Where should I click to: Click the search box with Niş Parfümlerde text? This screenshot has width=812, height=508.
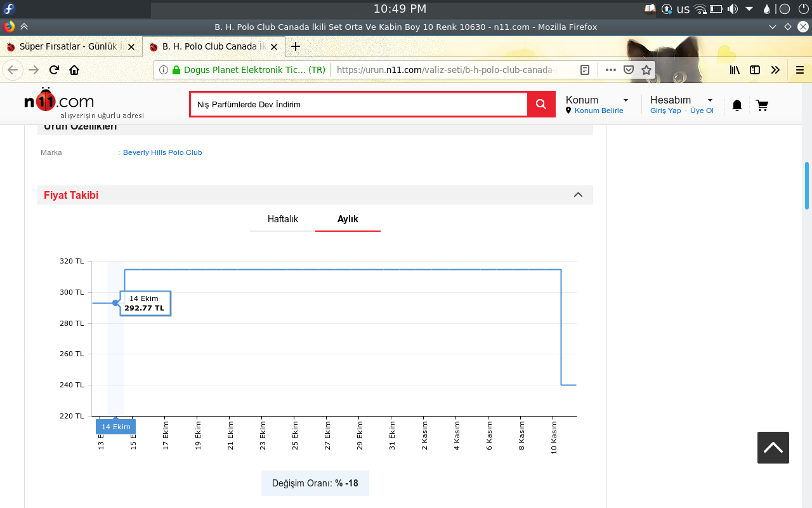pyautogui.click(x=359, y=105)
